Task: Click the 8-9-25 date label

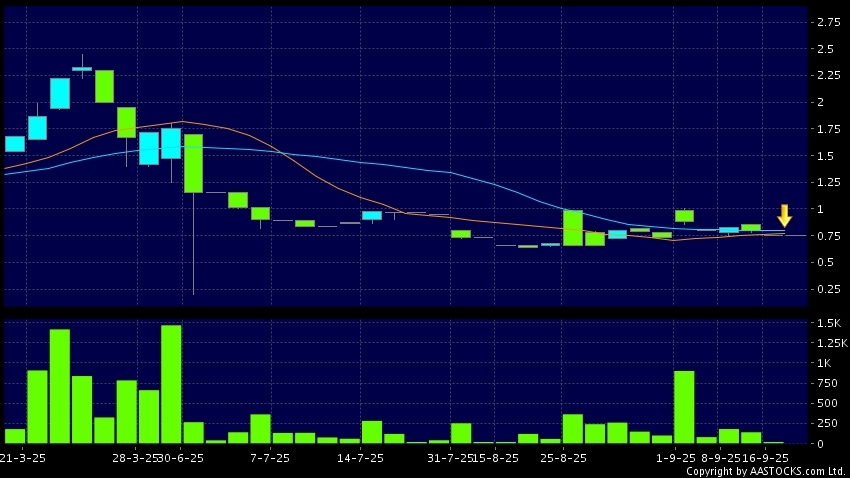Action: tap(720, 458)
